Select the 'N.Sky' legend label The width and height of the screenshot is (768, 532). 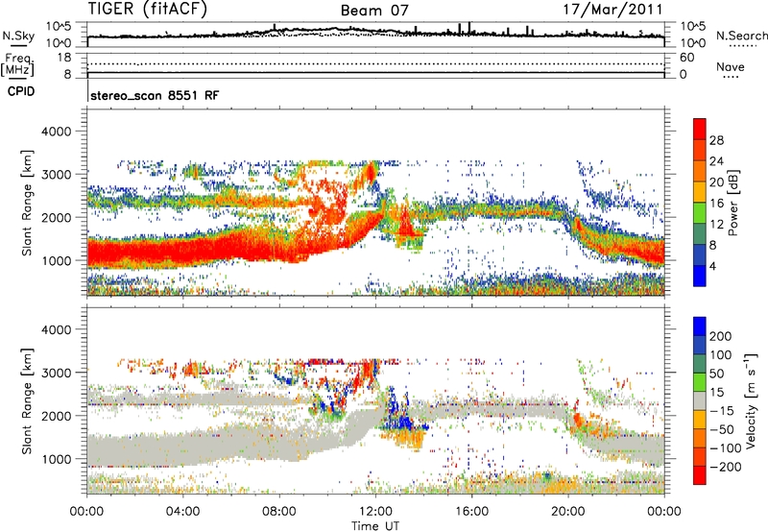point(18,36)
